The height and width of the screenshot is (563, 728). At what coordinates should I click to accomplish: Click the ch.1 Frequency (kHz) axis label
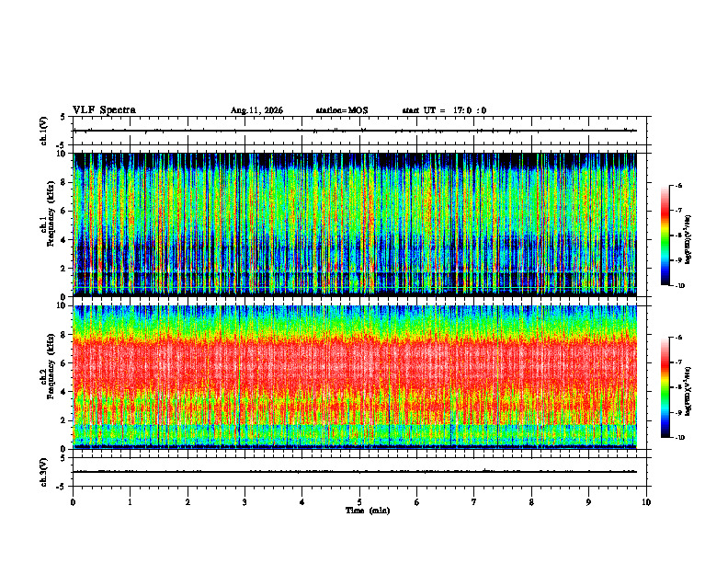[48, 225]
